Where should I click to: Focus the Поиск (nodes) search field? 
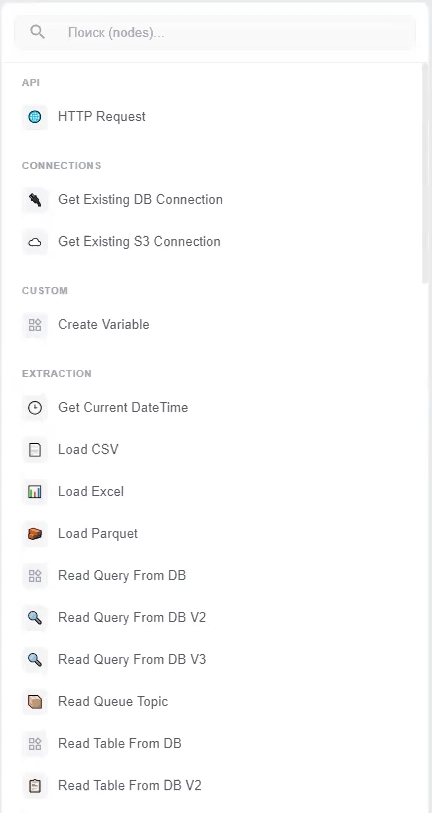tap(215, 33)
